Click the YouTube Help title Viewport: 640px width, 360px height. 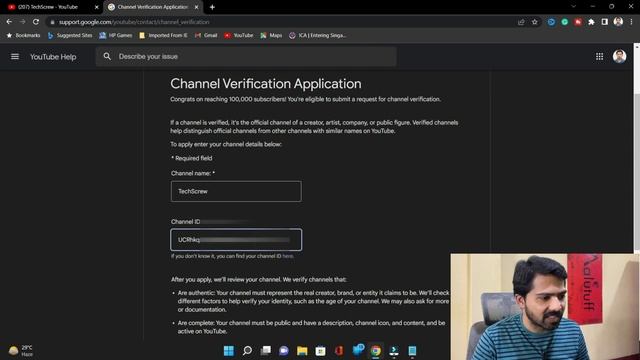tap(53, 57)
